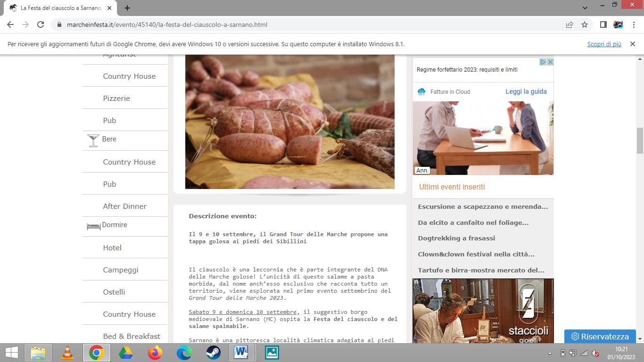Open Microsoft Edge from the taskbar
The height and width of the screenshot is (362, 644).
(184, 353)
